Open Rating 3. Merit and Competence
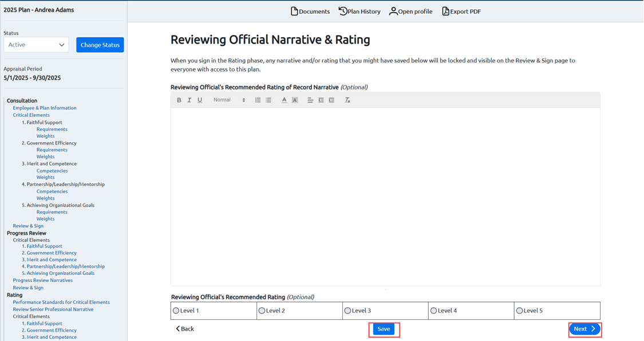This screenshot has width=644, height=341. 49,337
